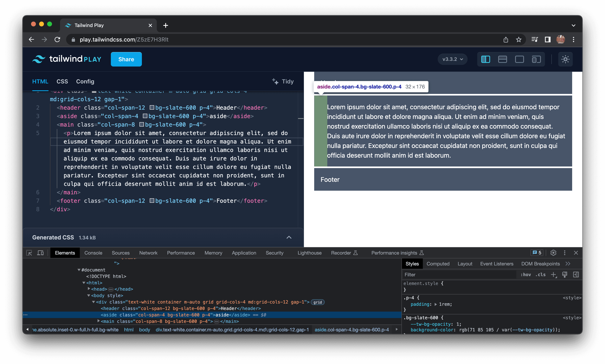The image size is (605, 364).
Task: Click the styles Filter input field
Action: 459,275
